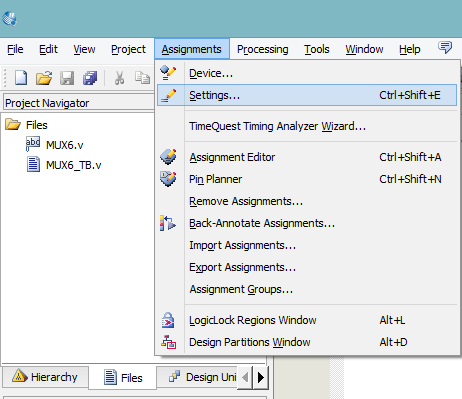Click the Pin Planner icon
The width and height of the screenshot is (462, 399).
pos(168,179)
